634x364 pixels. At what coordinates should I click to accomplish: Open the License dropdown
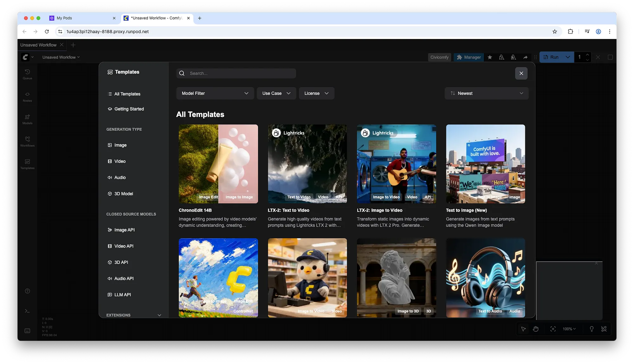click(316, 93)
